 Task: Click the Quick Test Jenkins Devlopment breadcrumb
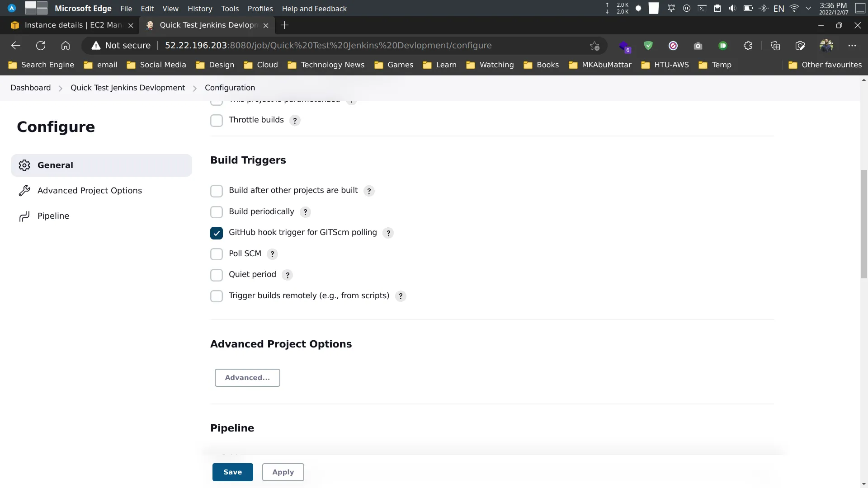click(x=127, y=88)
